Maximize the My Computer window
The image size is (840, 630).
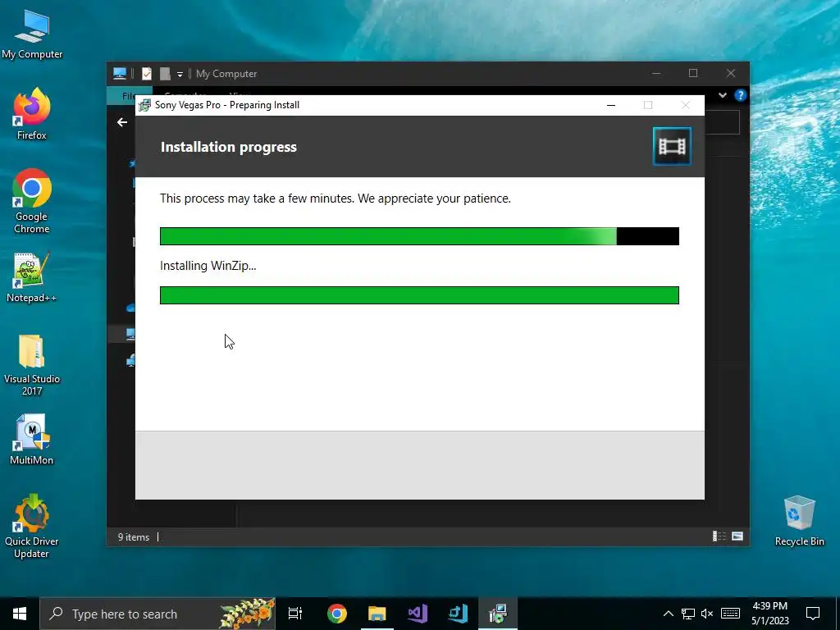[693, 73]
